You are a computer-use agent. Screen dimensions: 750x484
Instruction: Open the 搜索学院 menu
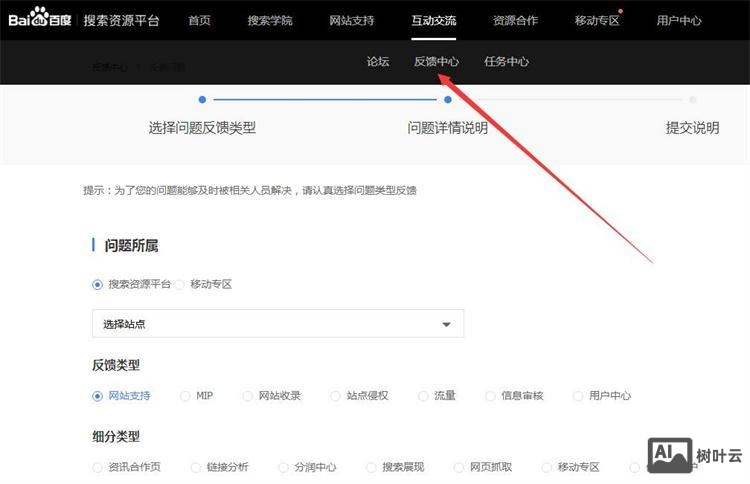pyautogui.click(x=270, y=21)
